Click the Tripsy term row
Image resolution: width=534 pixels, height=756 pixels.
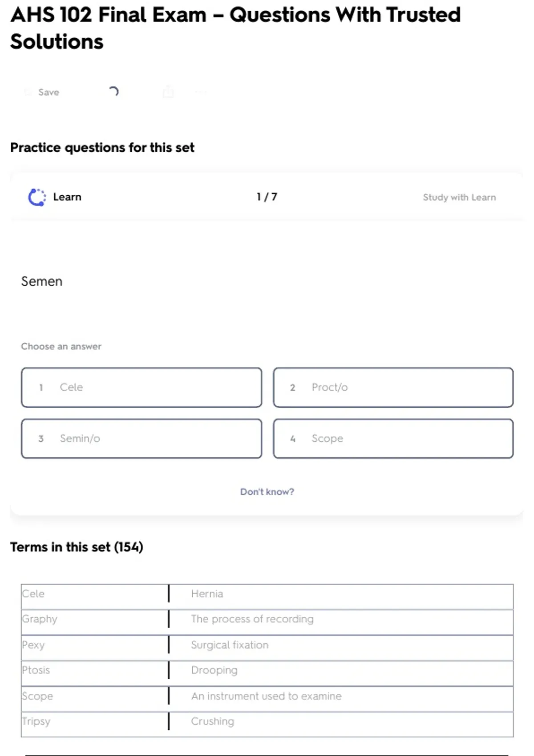[x=94, y=721]
